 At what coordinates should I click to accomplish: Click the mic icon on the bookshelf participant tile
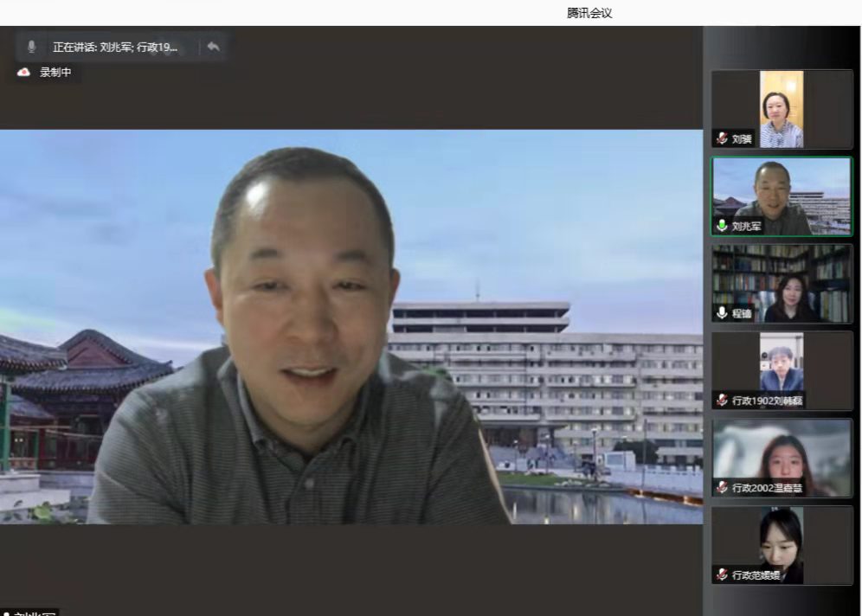pyautogui.click(x=722, y=313)
